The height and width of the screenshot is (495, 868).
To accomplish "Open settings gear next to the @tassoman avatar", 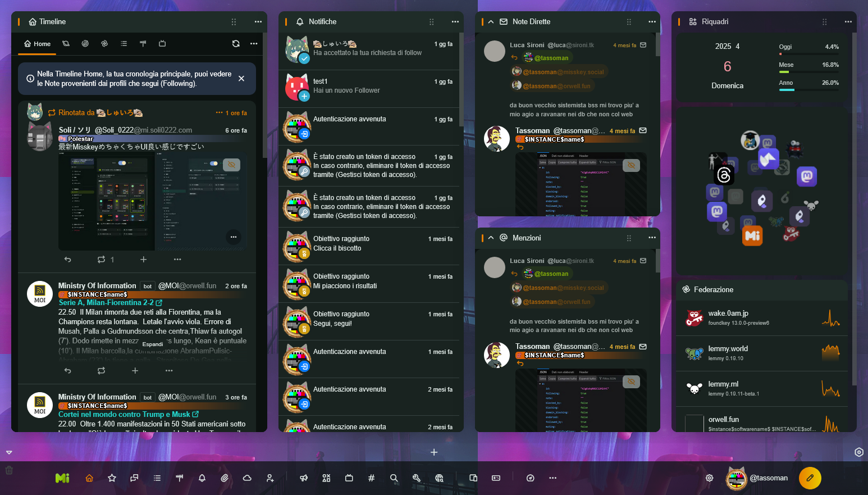I will [x=710, y=478].
